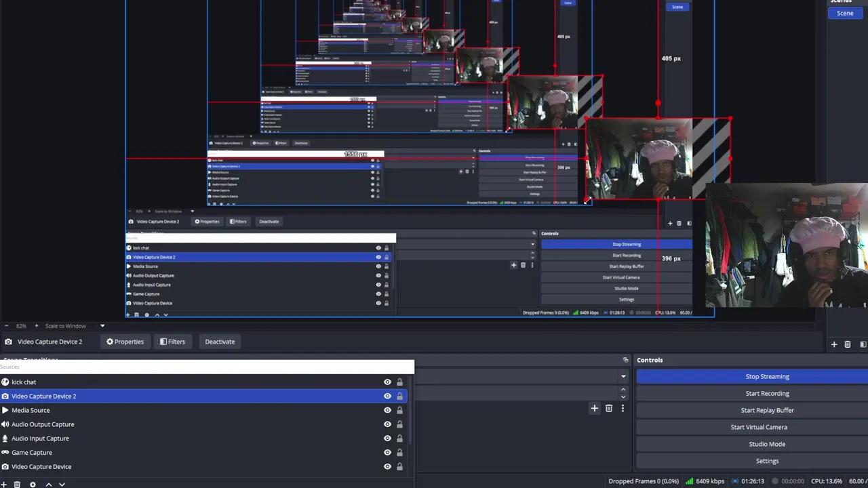This screenshot has height=488, width=868.
Task: Lock the Video Capture Device 2 source
Action: [x=399, y=396]
